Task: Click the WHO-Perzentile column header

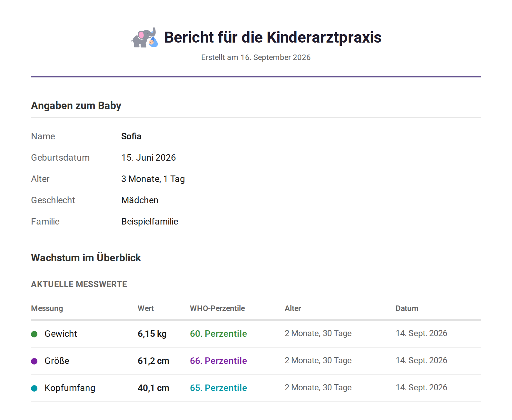Action: point(217,308)
